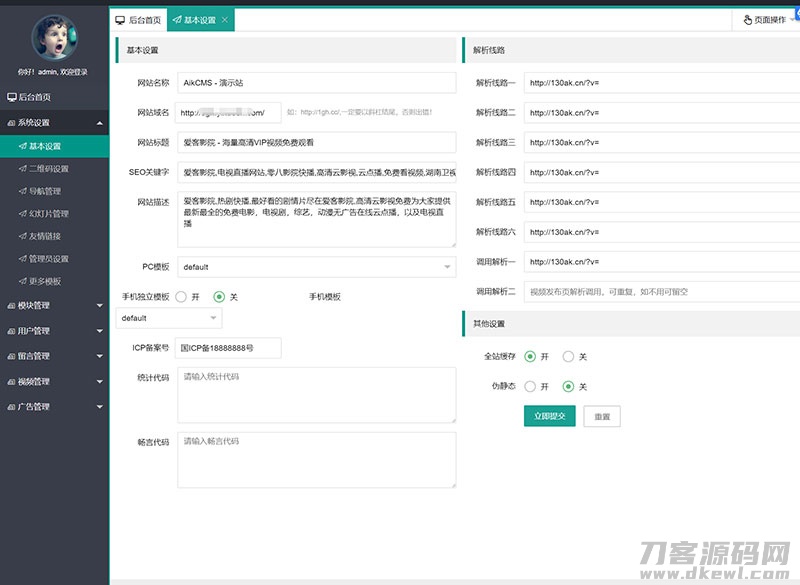Select 友情链接 in the sidebar
The width and height of the screenshot is (800, 585).
(x=44, y=236)
